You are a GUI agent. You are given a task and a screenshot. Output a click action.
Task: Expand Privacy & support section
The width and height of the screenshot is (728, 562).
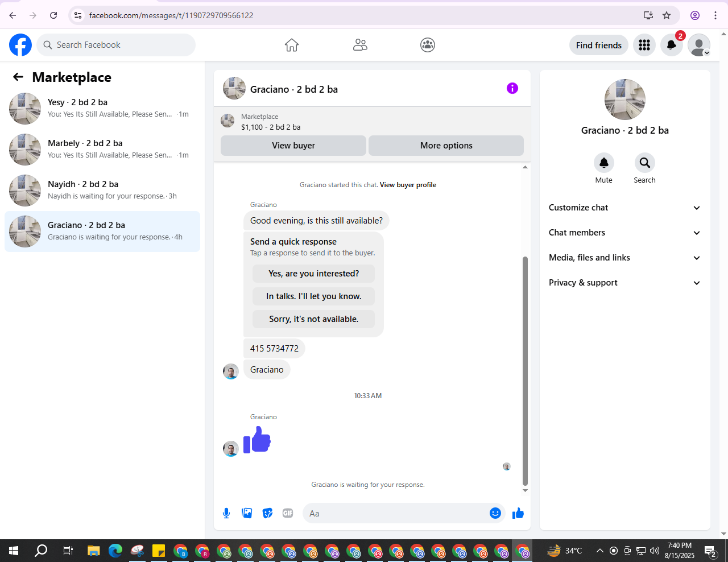624,283
